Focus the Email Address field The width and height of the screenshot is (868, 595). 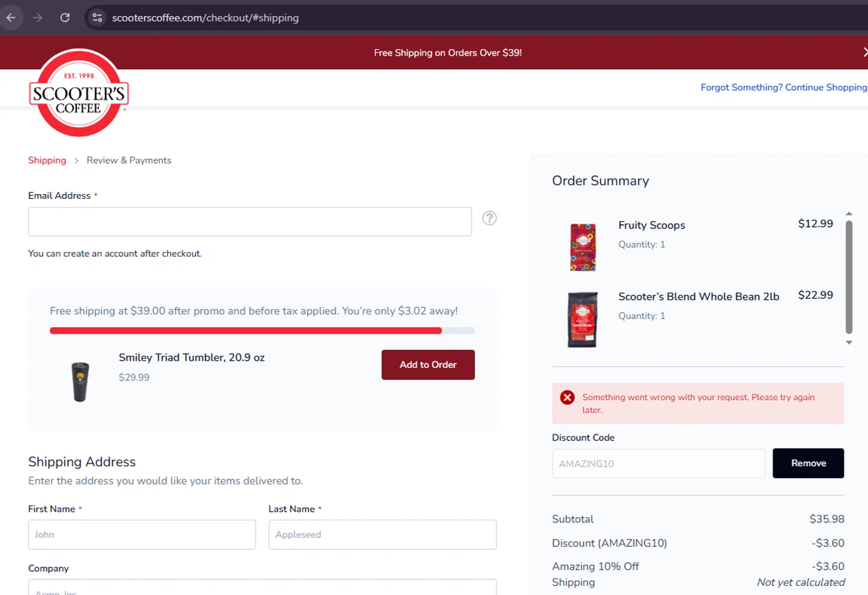250,221
